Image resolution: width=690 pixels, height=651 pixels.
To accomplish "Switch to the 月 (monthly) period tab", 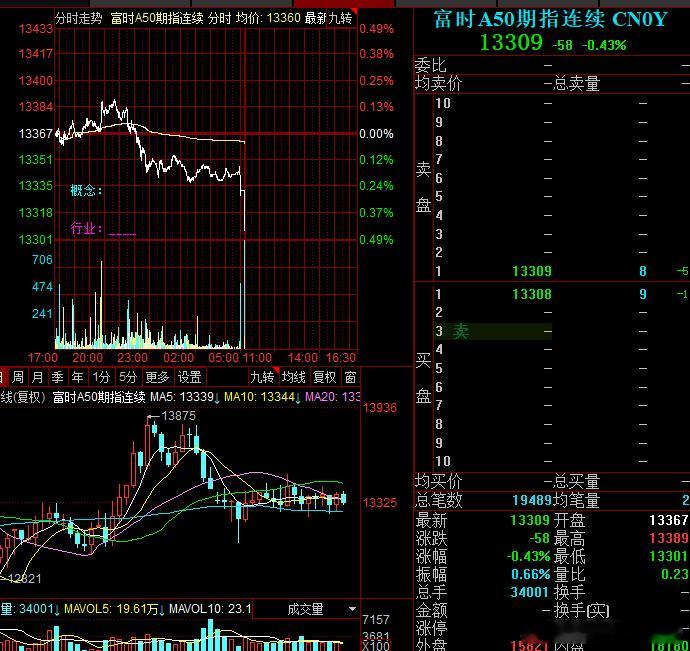I will coord(38,377).
